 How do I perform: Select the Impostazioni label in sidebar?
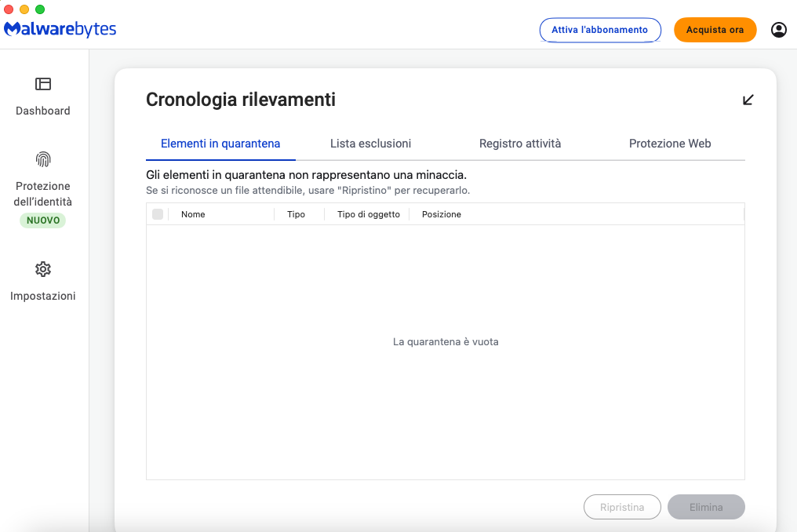43,296
